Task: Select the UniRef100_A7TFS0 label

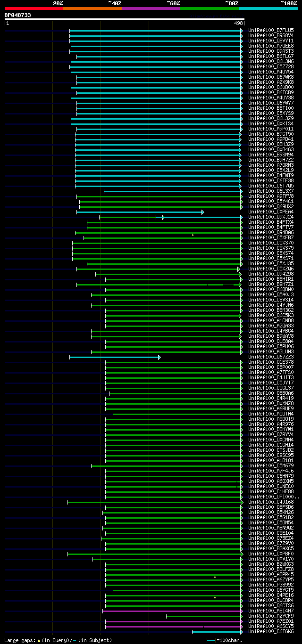Action: tap(271, 373)
